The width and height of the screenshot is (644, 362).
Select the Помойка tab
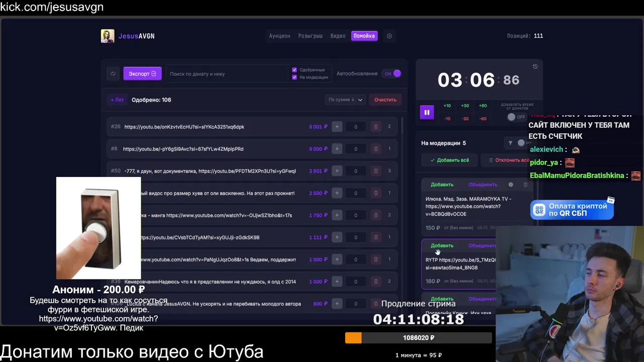point(364,36)
